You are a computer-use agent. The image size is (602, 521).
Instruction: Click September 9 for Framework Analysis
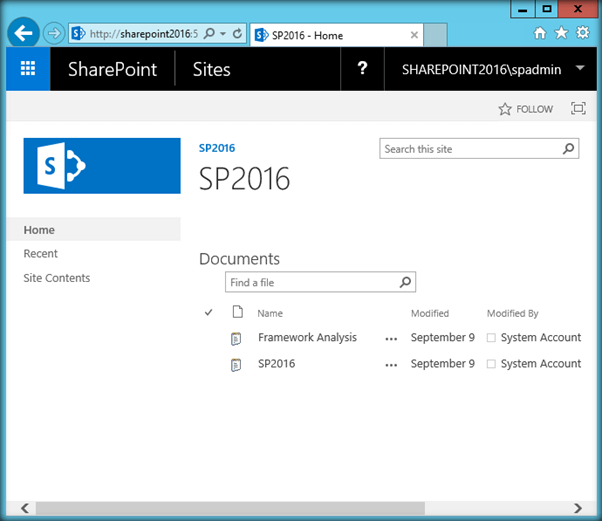tap(443, 337)
